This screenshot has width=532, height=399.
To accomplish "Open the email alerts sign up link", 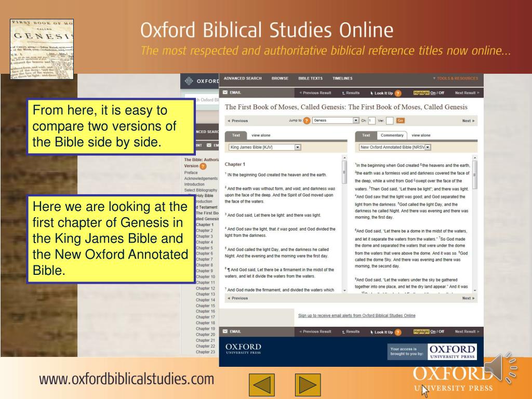I will (x=356, y=315).
